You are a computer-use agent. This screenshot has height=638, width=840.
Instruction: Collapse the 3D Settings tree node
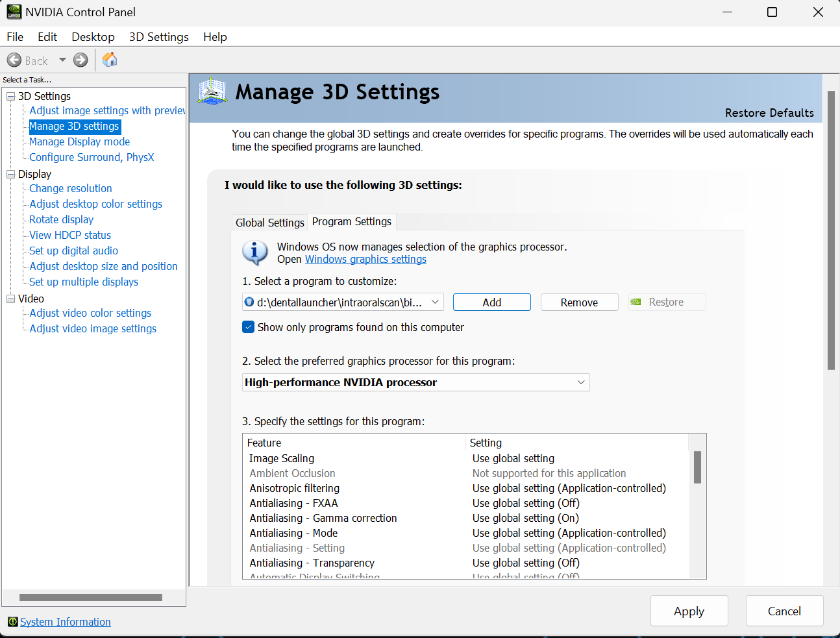pyautogui.click(x=10, y=96)
